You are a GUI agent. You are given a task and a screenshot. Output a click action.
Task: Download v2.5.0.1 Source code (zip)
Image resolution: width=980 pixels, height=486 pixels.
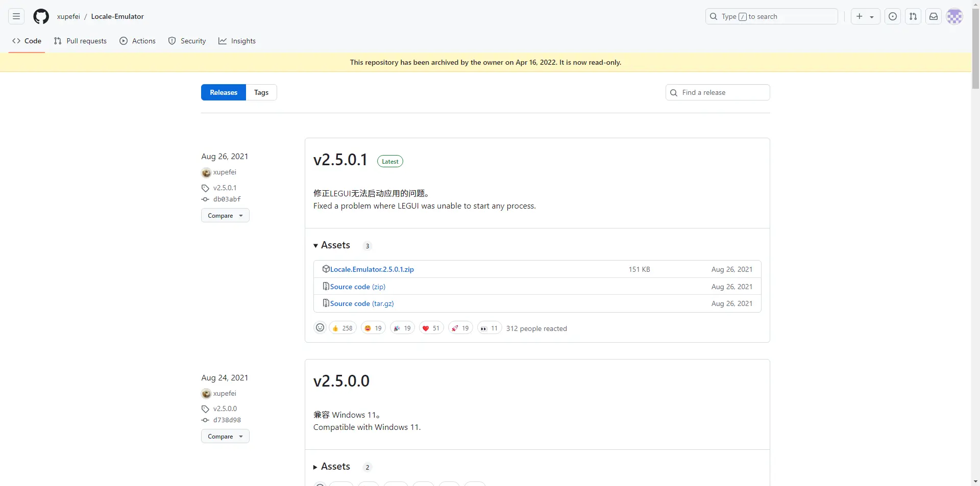[x=358, y=287]
